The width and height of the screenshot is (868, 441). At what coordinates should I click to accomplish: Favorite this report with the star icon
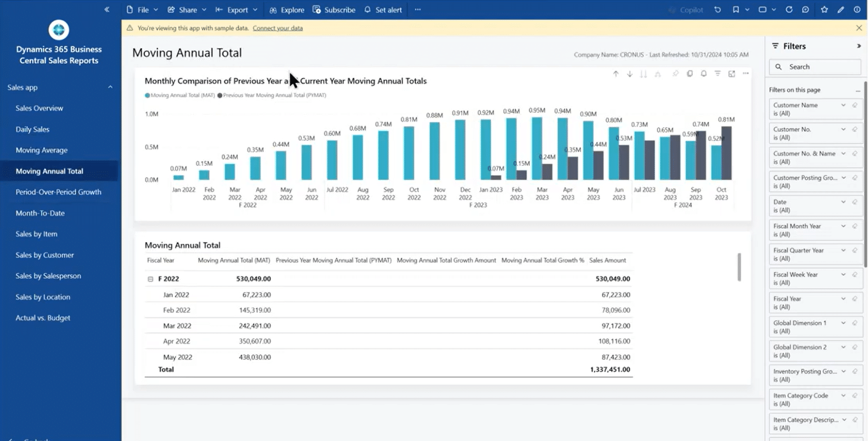824,9
